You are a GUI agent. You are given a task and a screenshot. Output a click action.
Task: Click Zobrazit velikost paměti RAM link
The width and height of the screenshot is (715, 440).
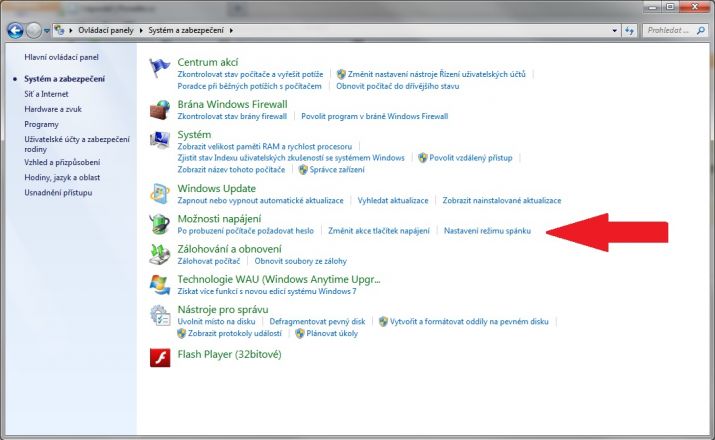[x=264, y=146]
